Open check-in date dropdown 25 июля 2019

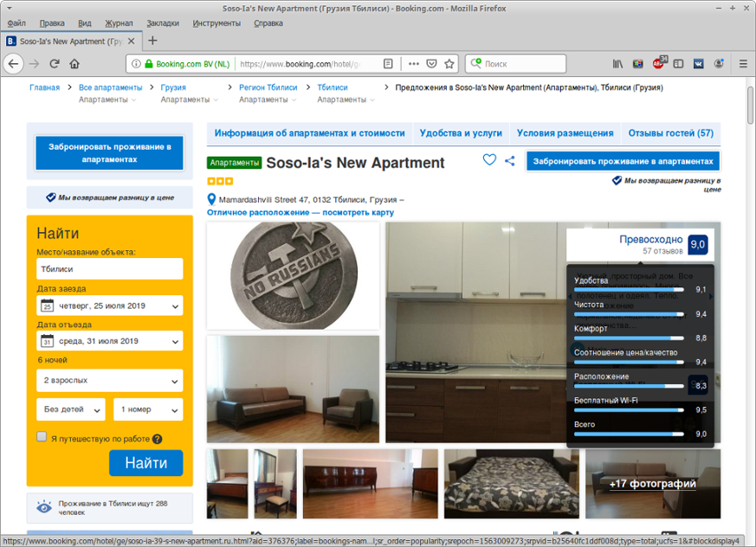110,306
